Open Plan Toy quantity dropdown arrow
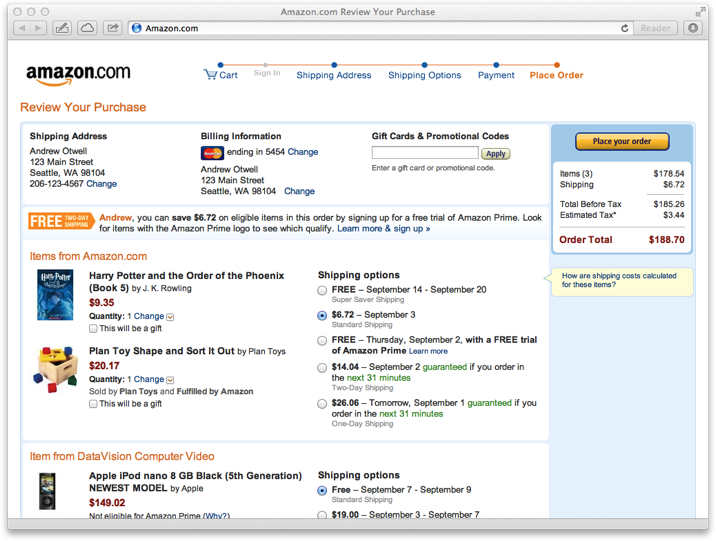 point(170,380)
